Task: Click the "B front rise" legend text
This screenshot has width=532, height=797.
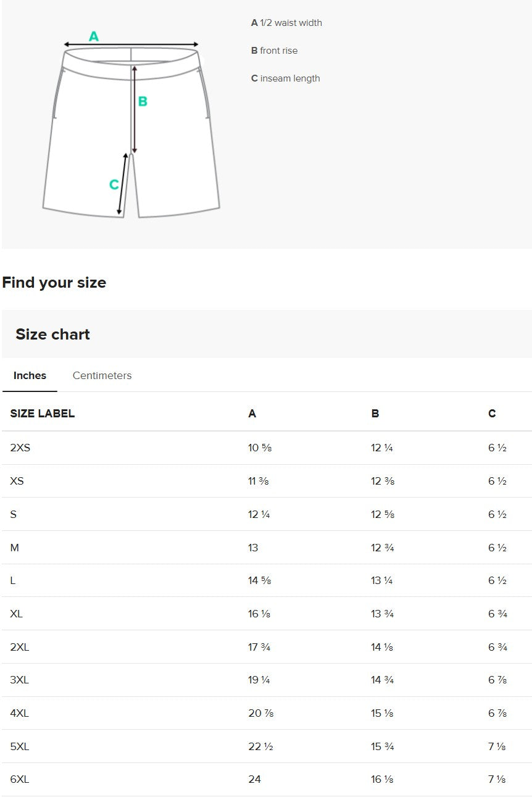Action: click(274, 51)
